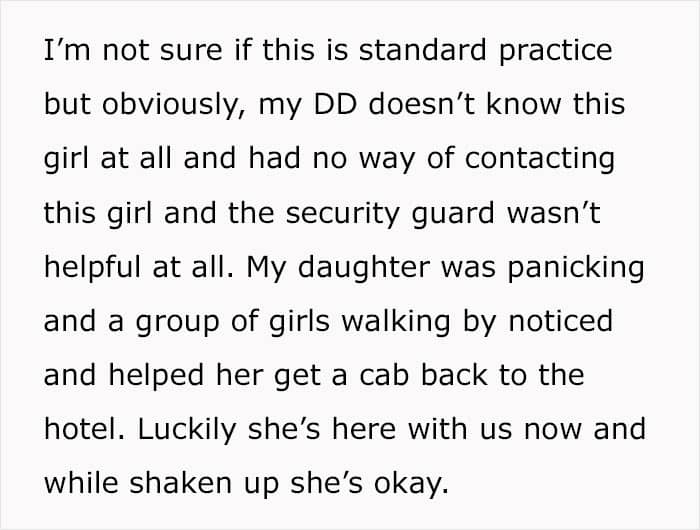Screen dimensions: 700x530
Task: Click the word "cab"
Action: pyautogui.click(x=384, y=375)
